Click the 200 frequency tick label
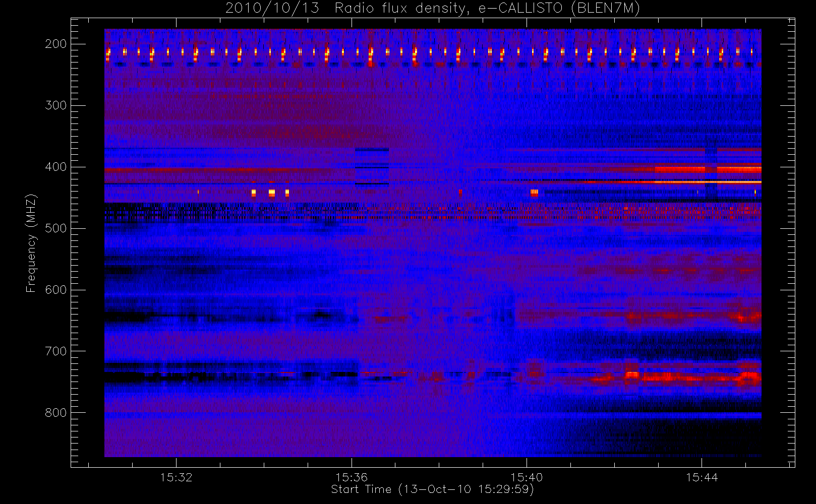Image resolution: width=816 pixels, height=504 pixels. tap(56, 44)
